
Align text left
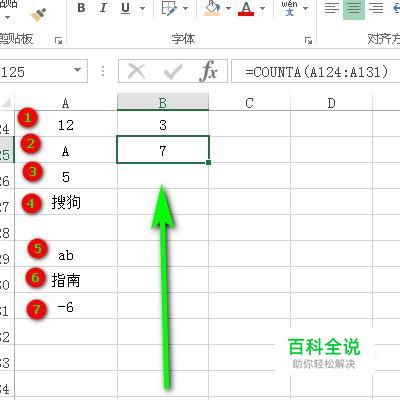point(332,8)
